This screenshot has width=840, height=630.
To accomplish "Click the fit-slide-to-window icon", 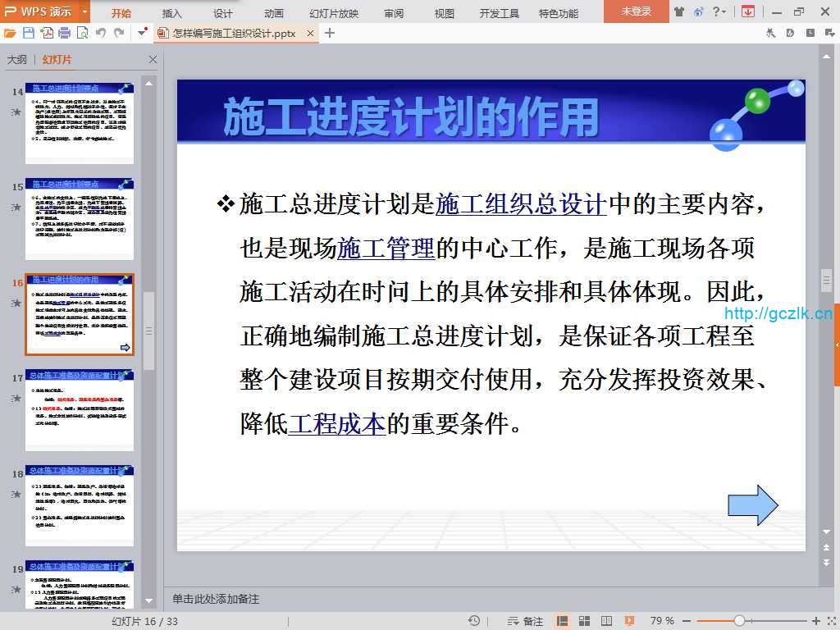I will (x=829, y=621).
